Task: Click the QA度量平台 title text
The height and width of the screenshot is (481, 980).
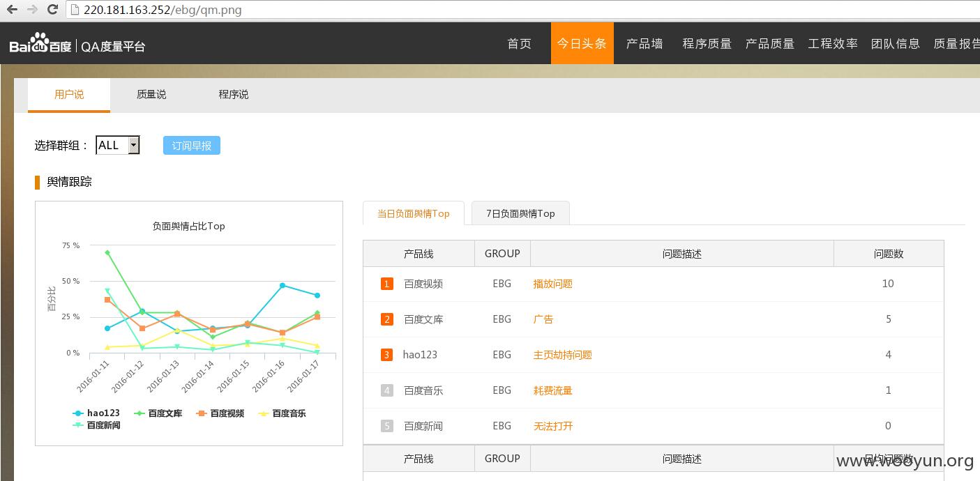Action: point(113,47)
